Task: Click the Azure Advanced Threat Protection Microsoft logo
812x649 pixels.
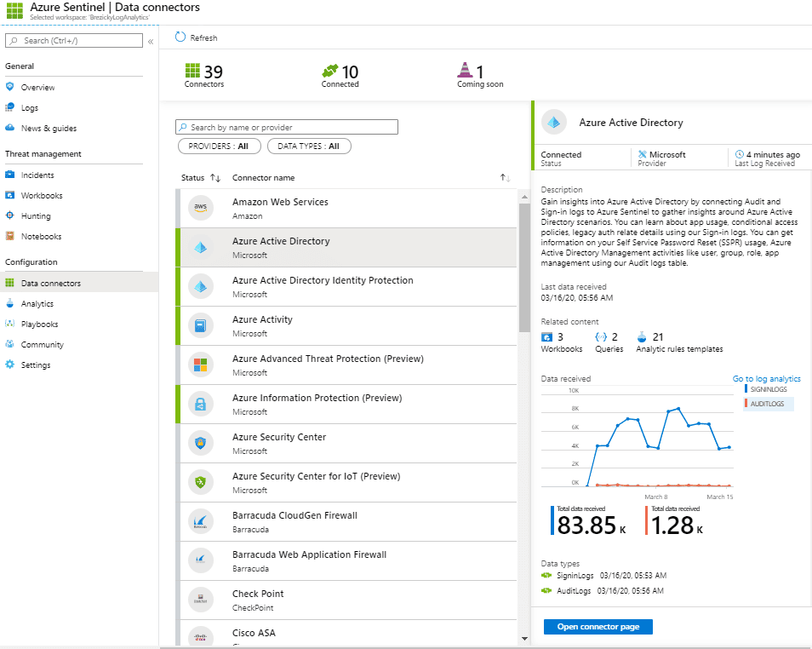Action: click(200, 365)
